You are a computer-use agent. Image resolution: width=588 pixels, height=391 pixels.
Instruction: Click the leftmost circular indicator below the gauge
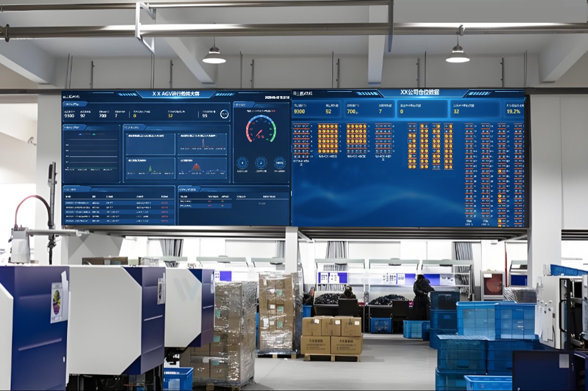coord(242,163)
